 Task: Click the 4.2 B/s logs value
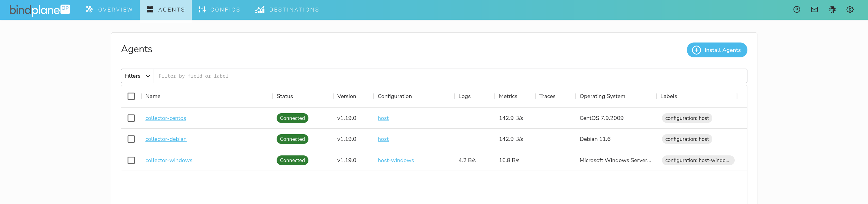tap(467, 160)
